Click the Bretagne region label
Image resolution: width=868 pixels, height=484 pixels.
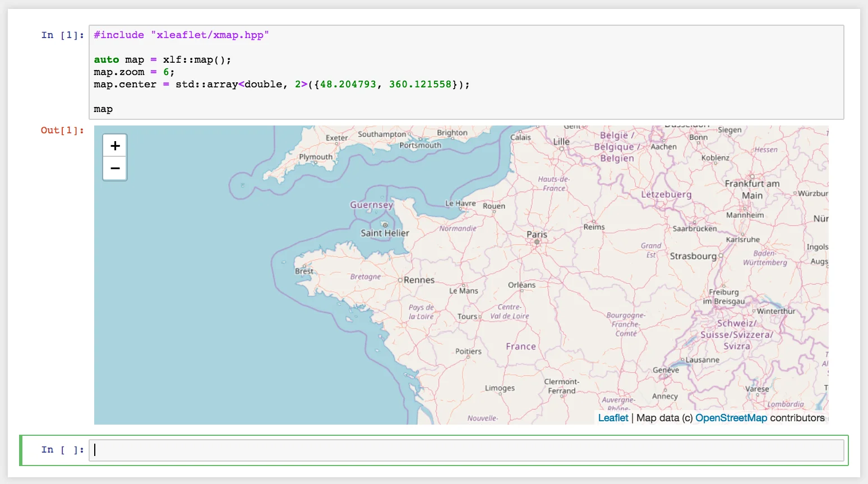(366, 277)
